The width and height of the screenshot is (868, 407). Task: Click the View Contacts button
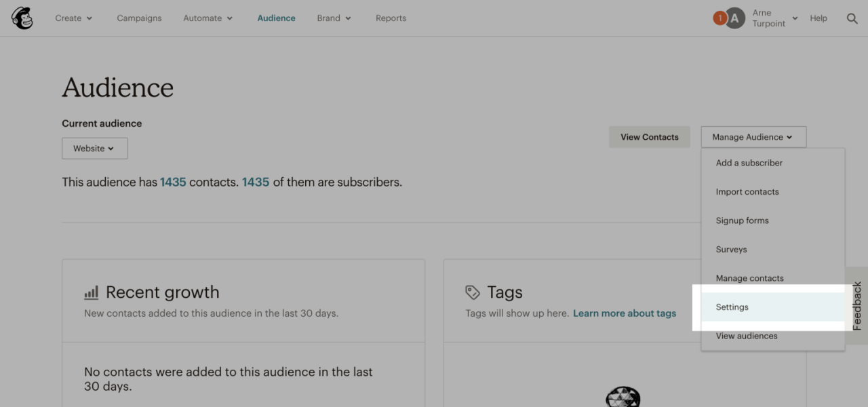(649, 137)
